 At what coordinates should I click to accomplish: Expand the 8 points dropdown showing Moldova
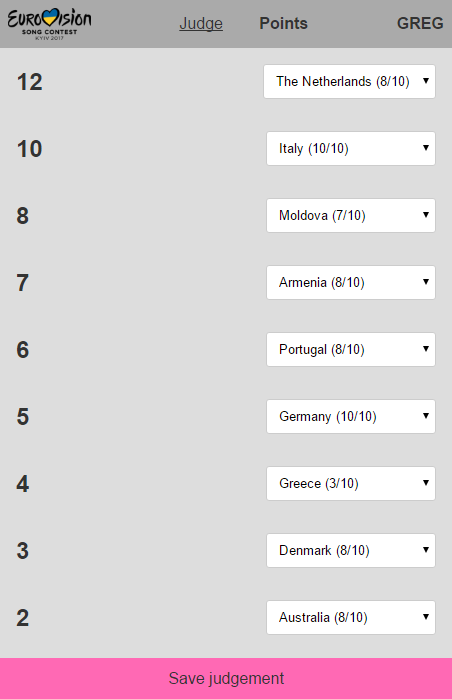351,215
